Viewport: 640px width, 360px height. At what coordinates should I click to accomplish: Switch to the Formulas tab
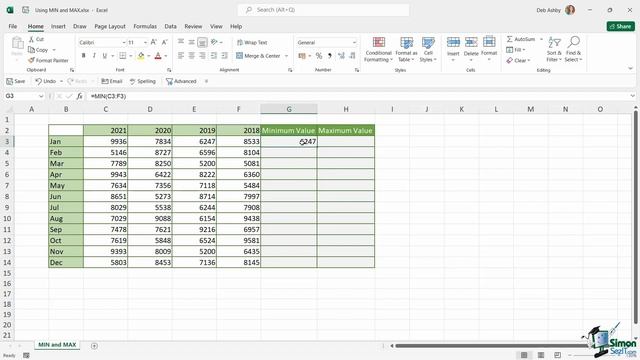pos(145,26)
